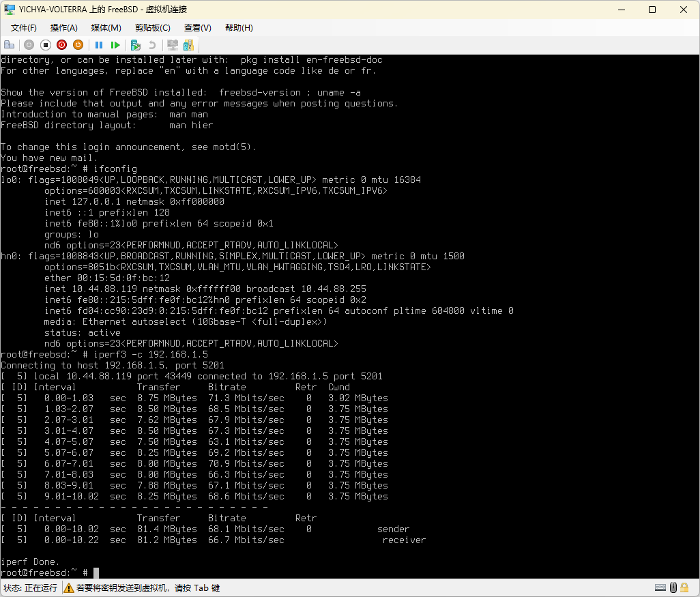Open the 查看(V) menu
Screen dimensions: 700x597
click(x=197, y=28)
